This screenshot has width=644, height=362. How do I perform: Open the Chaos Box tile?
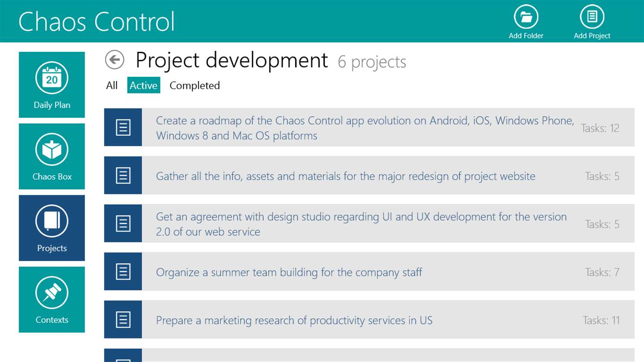click(x=52, y=156)
